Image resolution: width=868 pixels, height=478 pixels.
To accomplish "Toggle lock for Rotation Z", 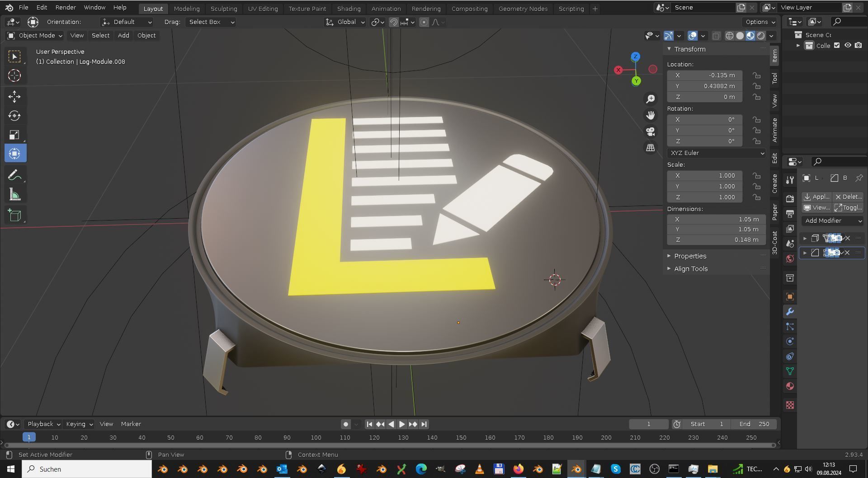I will click(x=756, y=141).
